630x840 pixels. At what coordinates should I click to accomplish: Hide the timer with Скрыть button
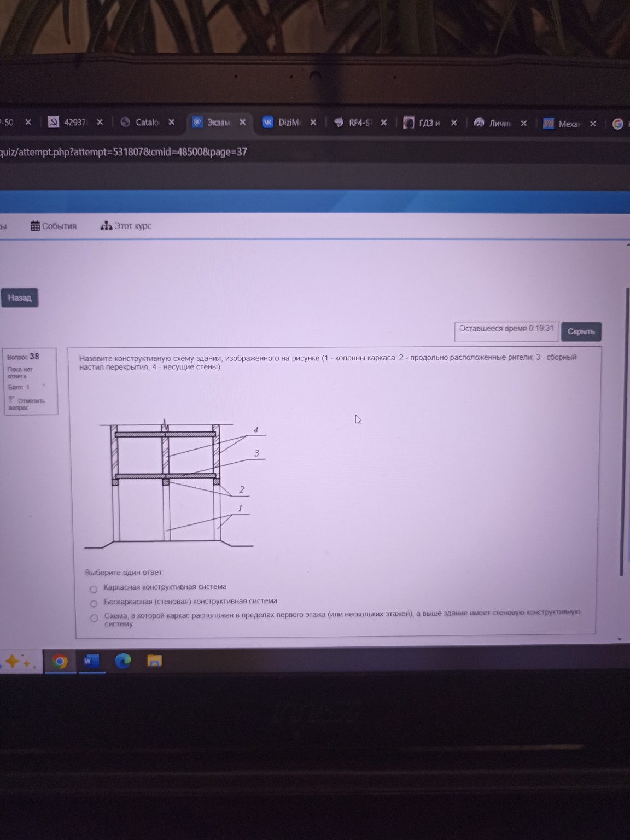581,331
